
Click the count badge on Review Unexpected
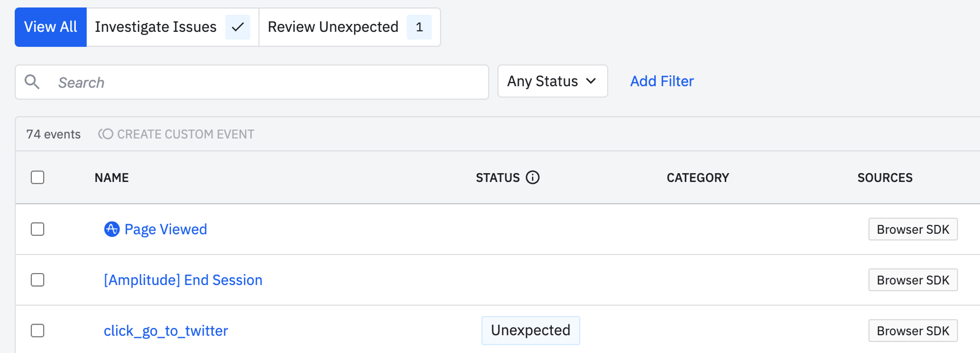click(x=419, y=27)
